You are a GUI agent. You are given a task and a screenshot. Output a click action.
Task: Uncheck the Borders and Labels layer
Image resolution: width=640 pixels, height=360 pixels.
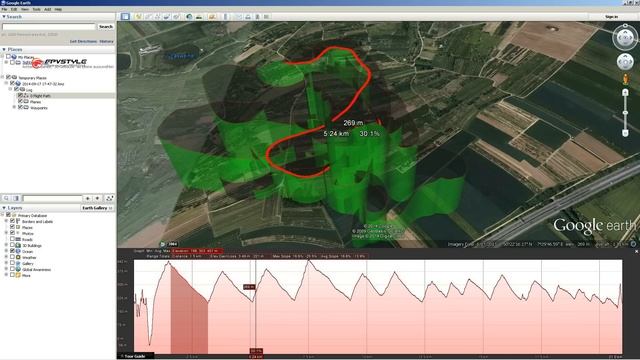[12, 221]
